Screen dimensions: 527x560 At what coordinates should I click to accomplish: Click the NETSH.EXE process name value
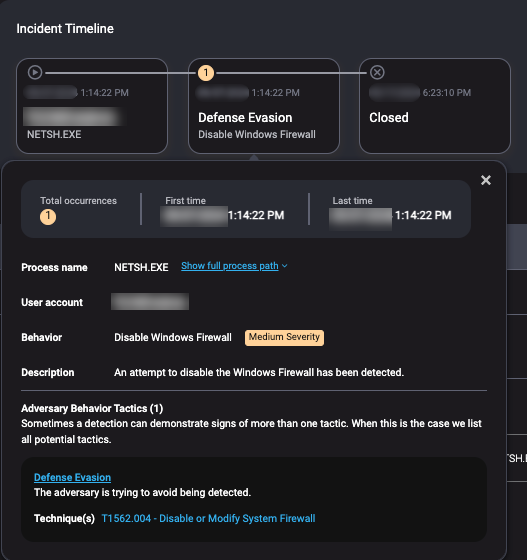coord(141,268)
